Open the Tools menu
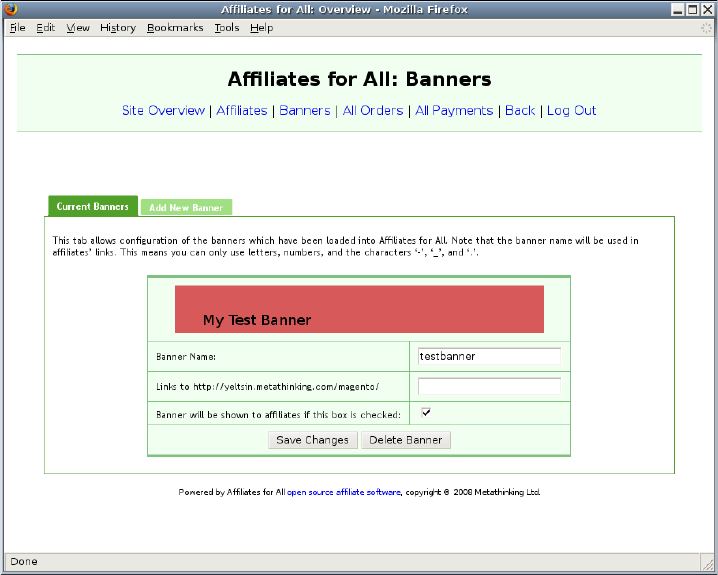 tap(227, 28)
